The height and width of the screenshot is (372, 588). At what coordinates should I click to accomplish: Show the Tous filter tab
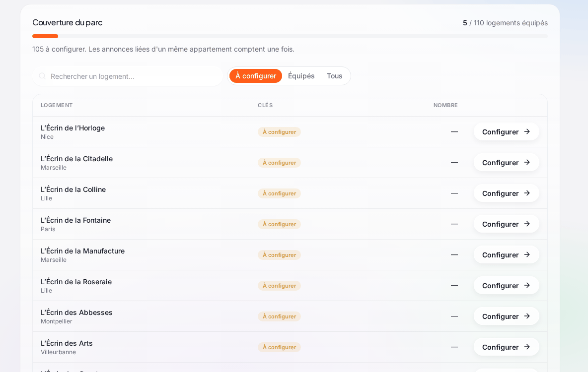[x=335, y=76]
